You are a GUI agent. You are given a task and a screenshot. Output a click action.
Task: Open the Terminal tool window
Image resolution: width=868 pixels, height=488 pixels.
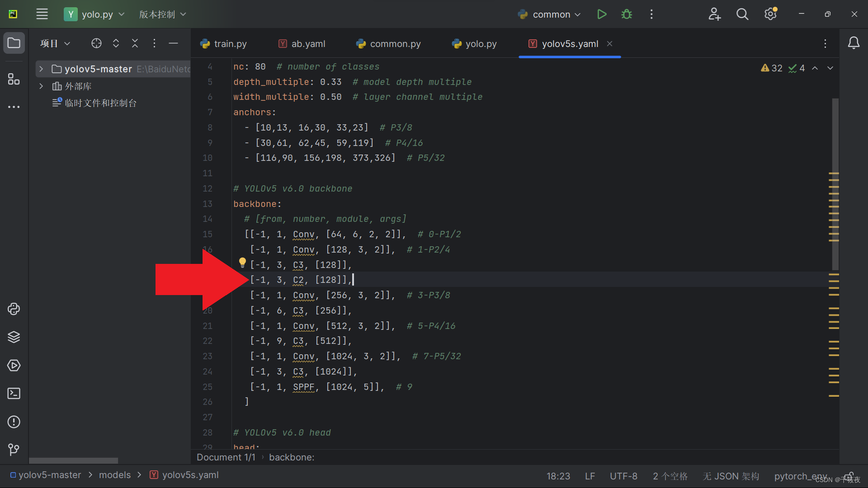click(14, 394)
